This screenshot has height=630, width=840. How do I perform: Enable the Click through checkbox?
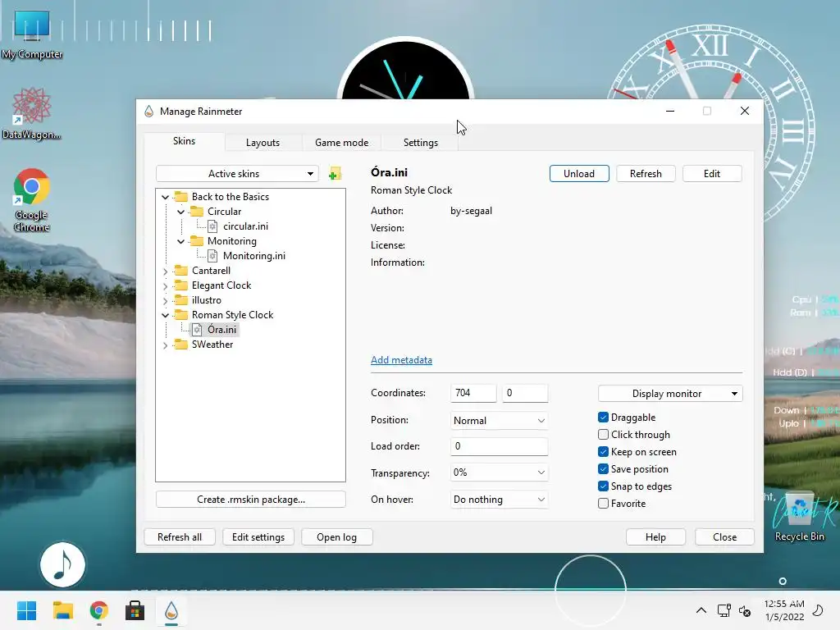pyautogui.click(x=603, y=435)
